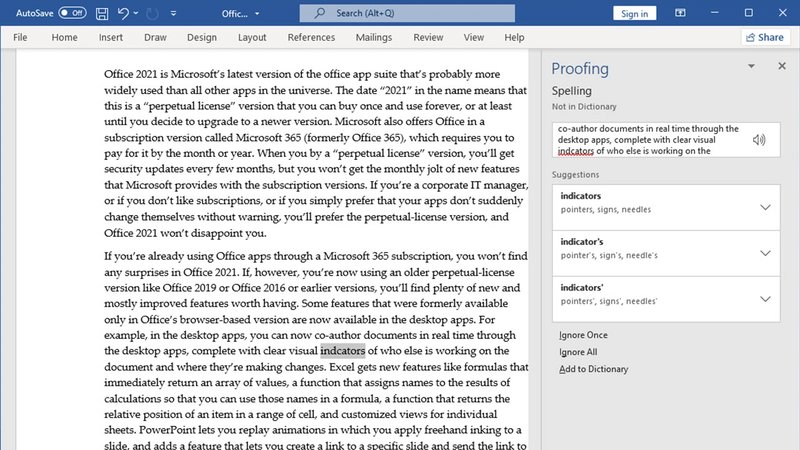Switch to the Review tab
800x450 pixels.
[x=428, y=37]
